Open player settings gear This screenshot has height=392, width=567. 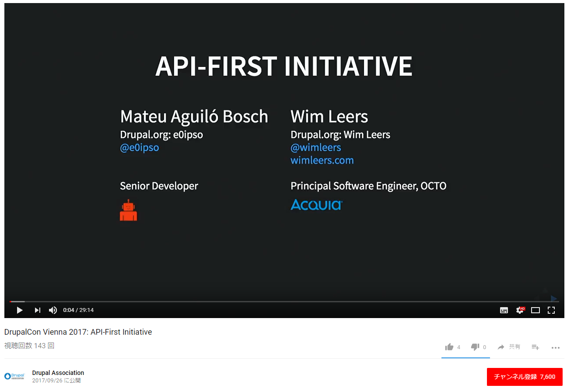coord(520,310)
